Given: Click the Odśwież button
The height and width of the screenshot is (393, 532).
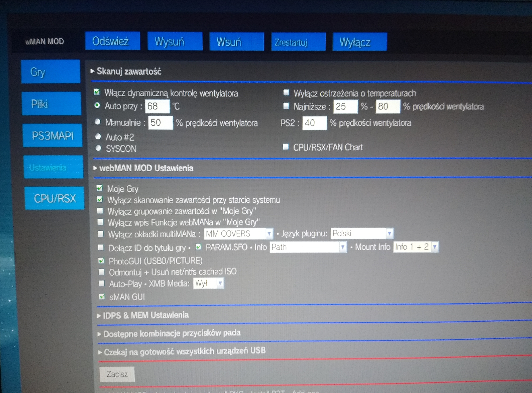Looking at the screenshot, I should [112, 41].
